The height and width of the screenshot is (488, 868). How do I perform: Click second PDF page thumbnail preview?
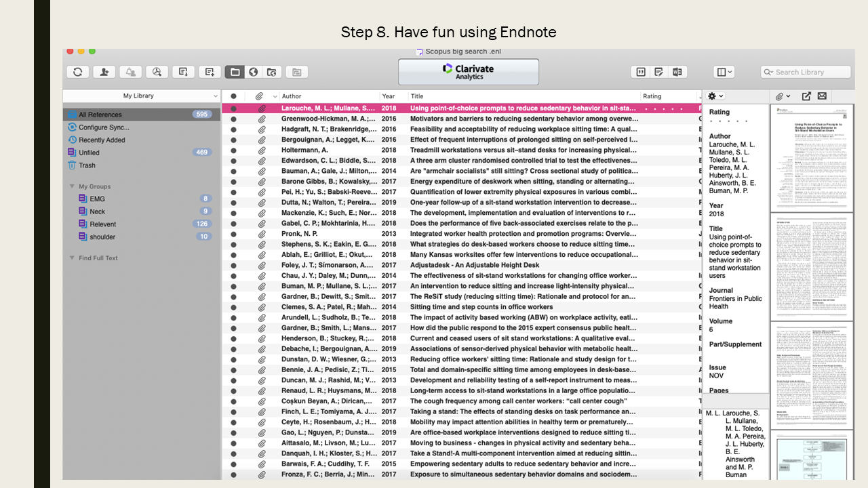click(812, 267)
